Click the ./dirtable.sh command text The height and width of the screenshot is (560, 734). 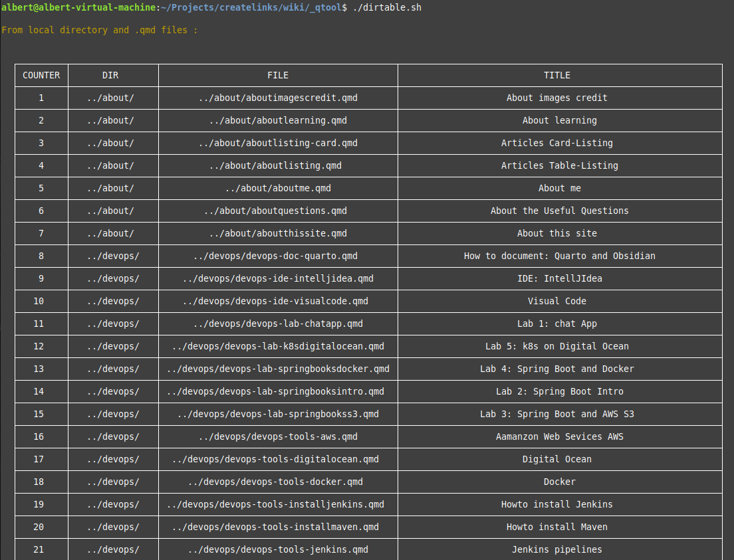coord(387,7)
